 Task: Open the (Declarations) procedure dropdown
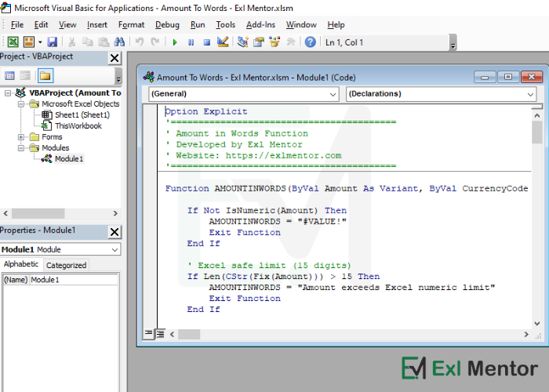coord(441,94)
